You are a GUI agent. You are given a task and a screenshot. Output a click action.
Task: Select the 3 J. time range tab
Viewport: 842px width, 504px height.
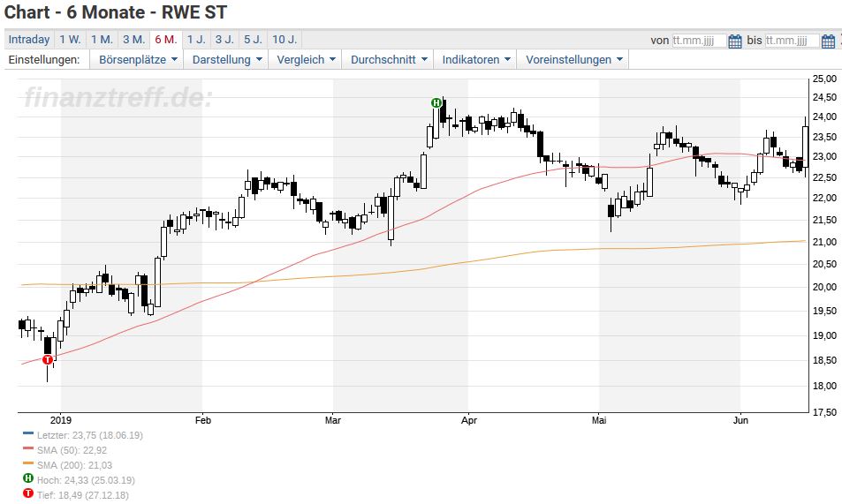point(224,40)
